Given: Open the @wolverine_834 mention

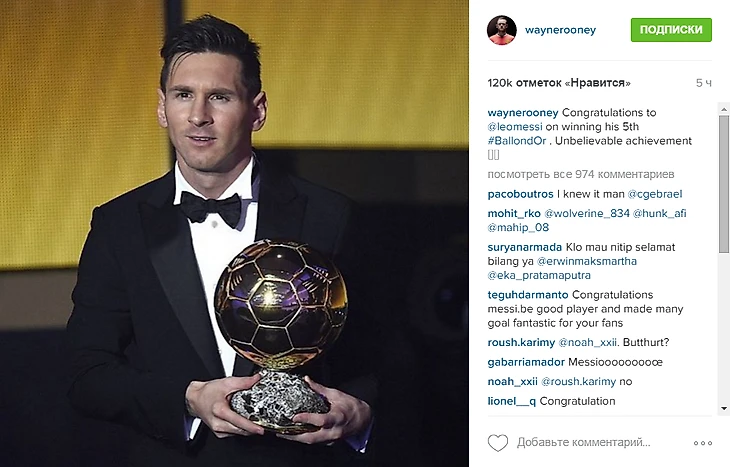Looking at the screenshot, I should tap(587, 213).
